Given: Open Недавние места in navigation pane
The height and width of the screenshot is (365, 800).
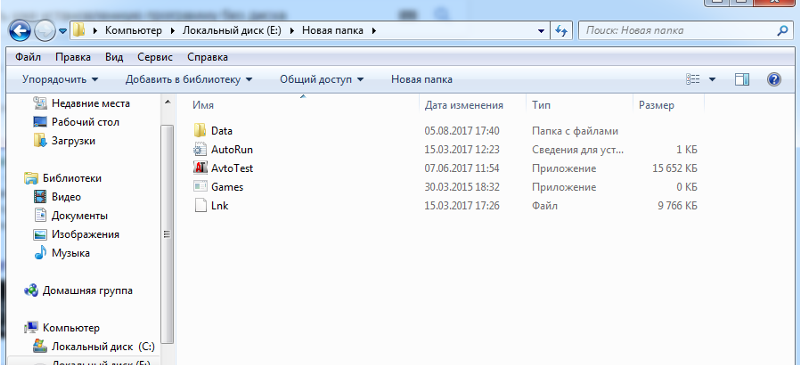Looking at the screenshot, I should tap(90, 103).
